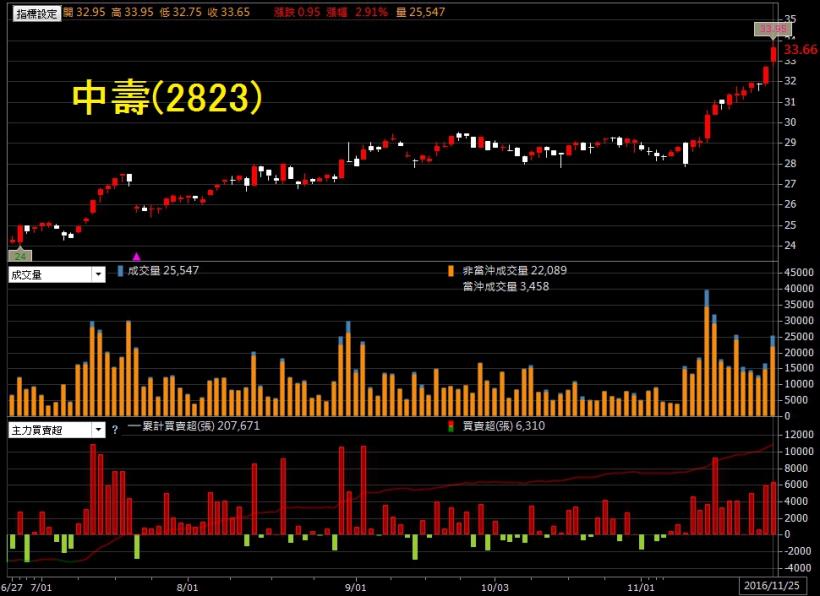The width and height of the screenshot is (820, 596).
Task: Click the 漲跌 0.95 change value
Action: coord(297,12)
